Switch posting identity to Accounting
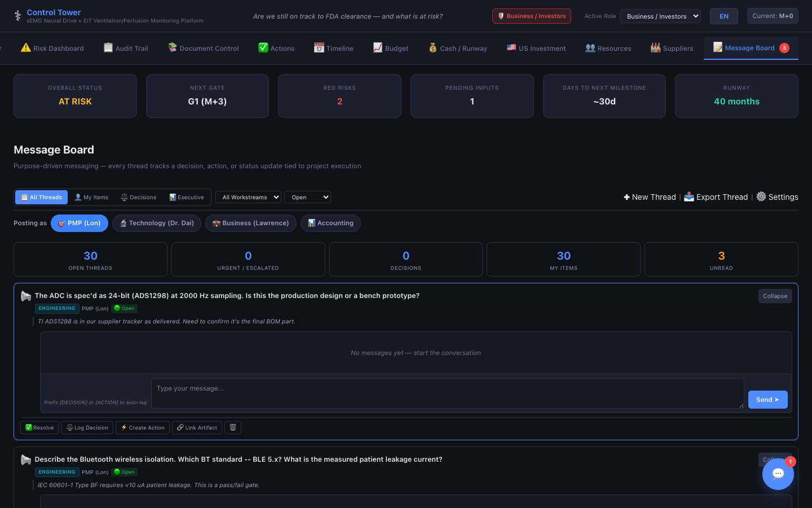 (x=330, y=223)
